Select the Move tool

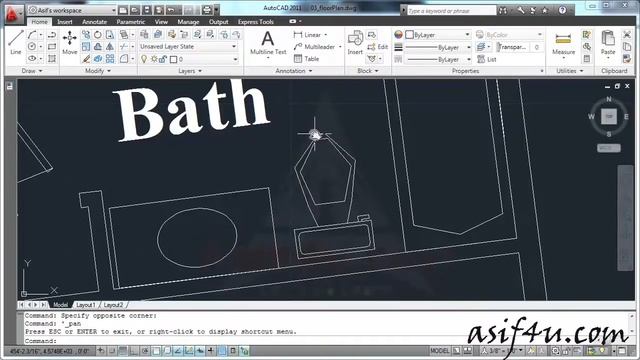[69, 42]
